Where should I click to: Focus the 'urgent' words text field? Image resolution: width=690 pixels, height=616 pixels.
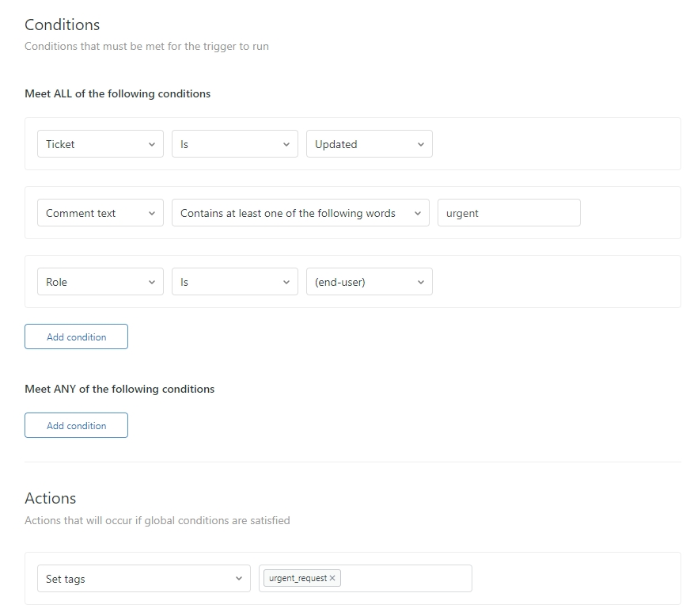point(508,213)
